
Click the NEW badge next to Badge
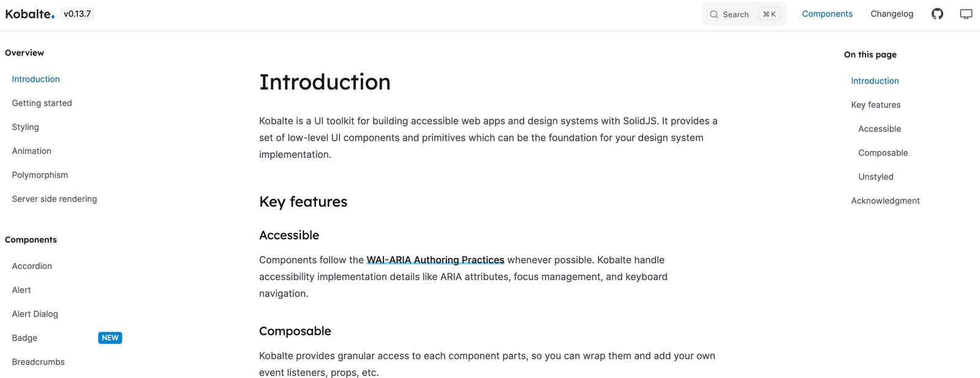(x=110, y=338)
